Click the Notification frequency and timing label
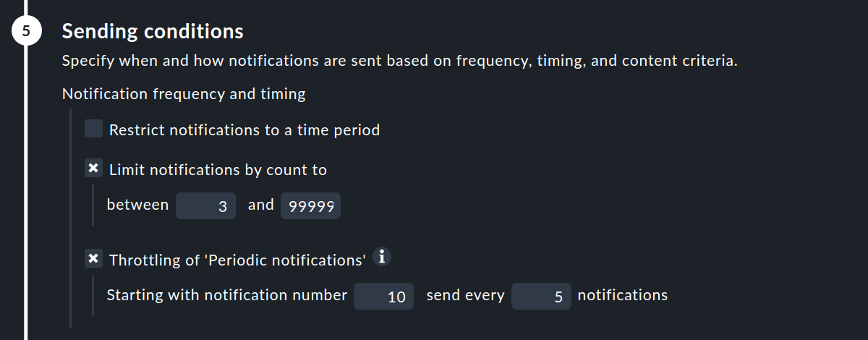 [x=184, y=94]
